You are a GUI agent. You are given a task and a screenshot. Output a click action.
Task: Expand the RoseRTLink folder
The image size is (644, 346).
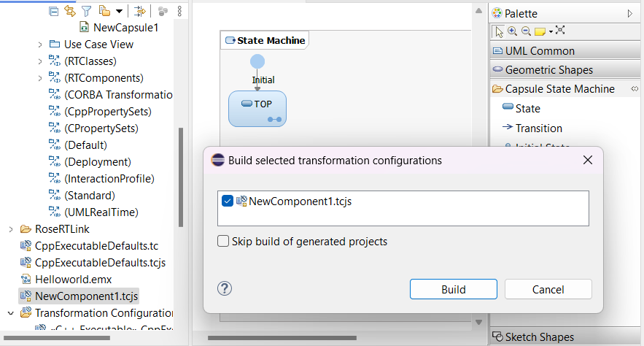point(11,229)
